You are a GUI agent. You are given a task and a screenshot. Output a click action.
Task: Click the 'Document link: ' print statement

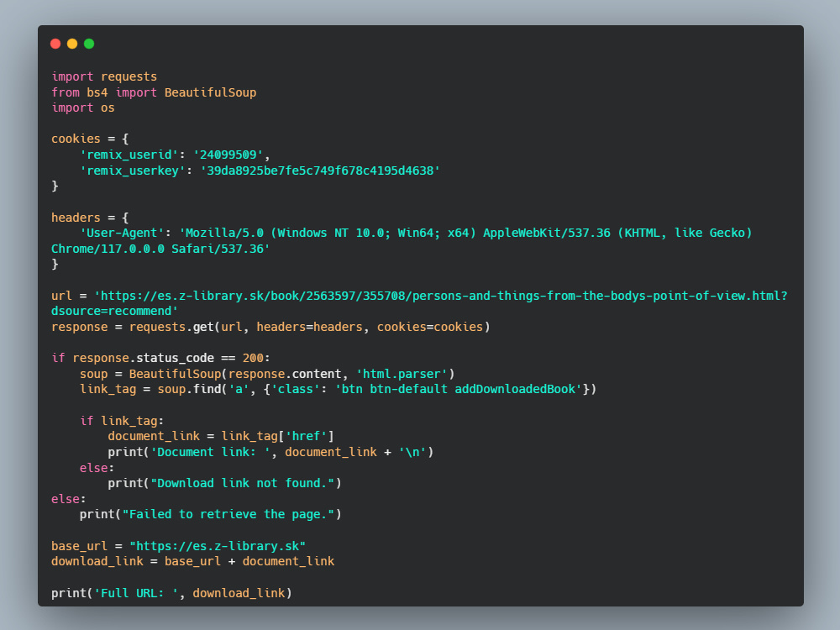(270, 452)
